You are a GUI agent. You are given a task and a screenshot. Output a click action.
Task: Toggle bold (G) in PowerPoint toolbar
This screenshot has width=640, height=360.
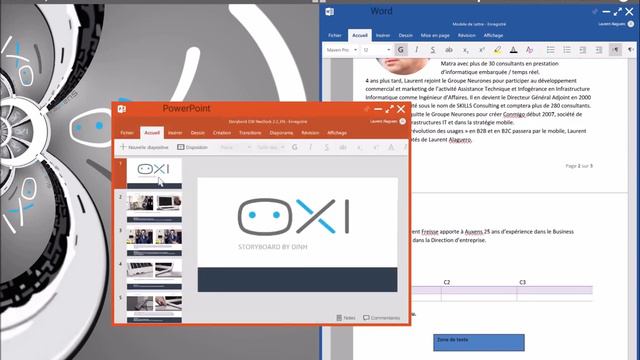pyautogui.click(x=295, y=147)
